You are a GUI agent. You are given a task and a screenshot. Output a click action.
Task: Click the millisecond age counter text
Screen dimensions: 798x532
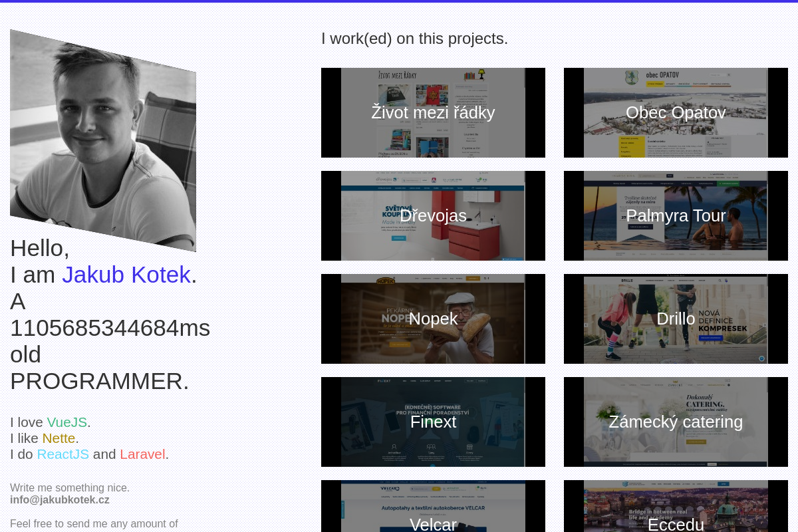tap(110, 328)
